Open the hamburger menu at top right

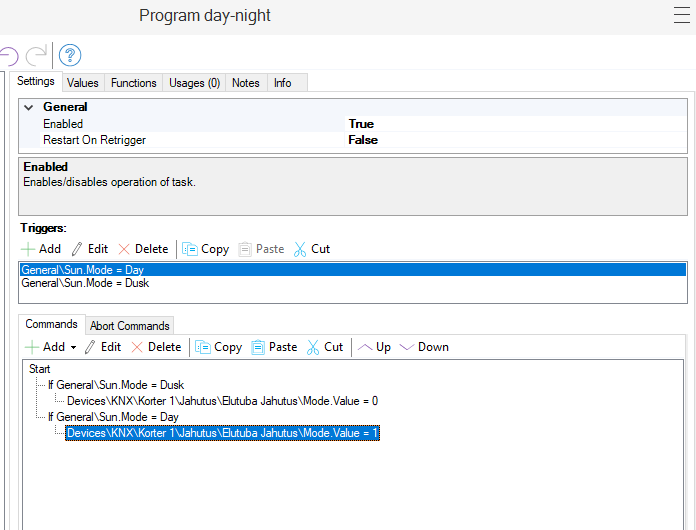coord(681,16)
